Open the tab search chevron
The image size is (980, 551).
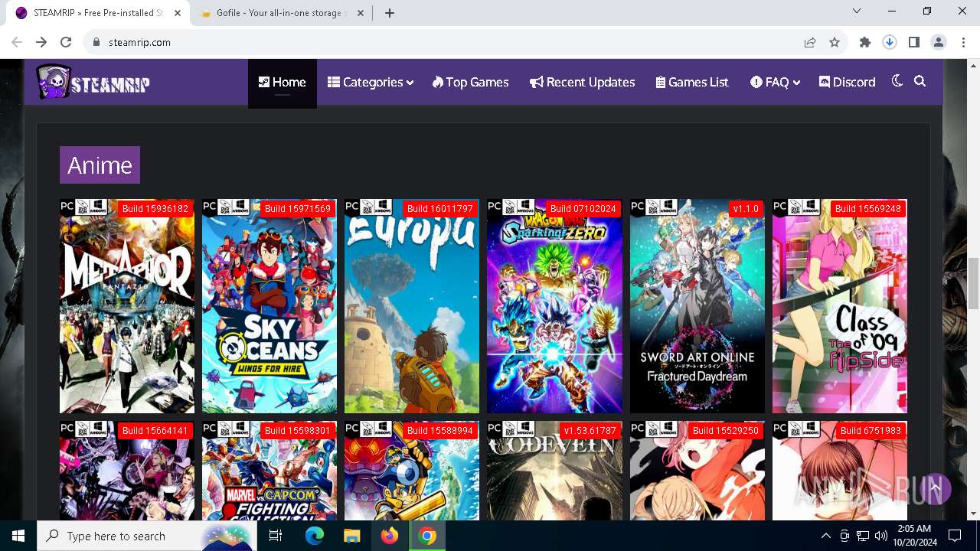pyautogui.click(x=857, y=11)
